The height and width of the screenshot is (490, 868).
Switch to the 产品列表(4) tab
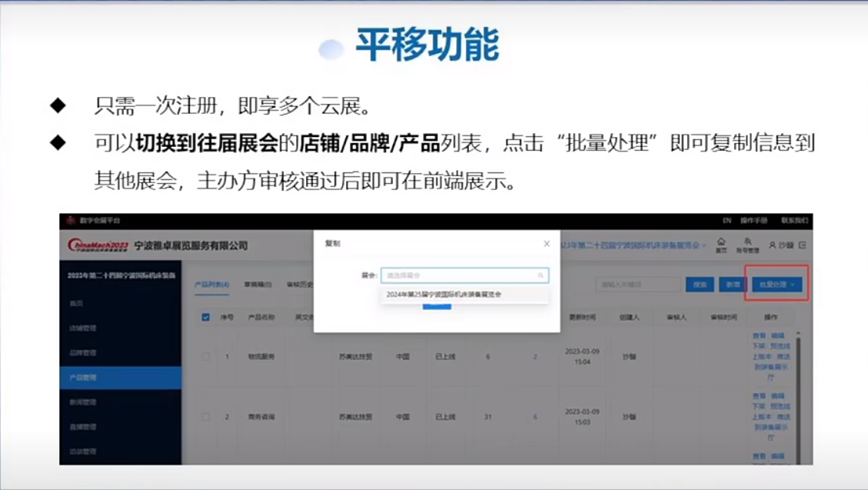pos(212,284)
